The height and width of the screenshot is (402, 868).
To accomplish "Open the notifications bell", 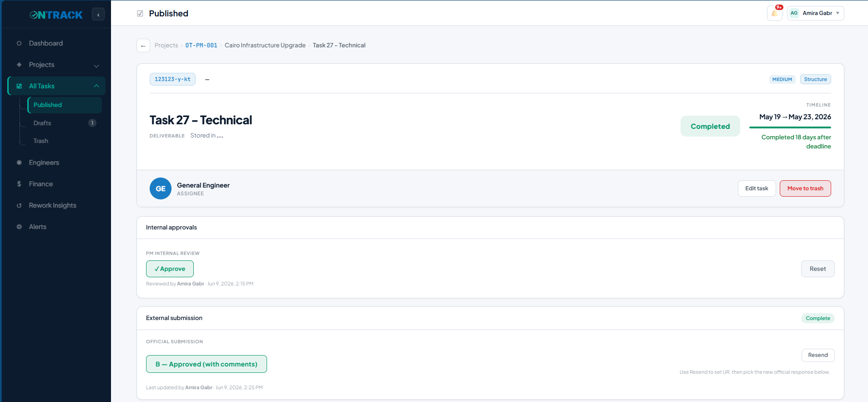I will pos(774,13).
